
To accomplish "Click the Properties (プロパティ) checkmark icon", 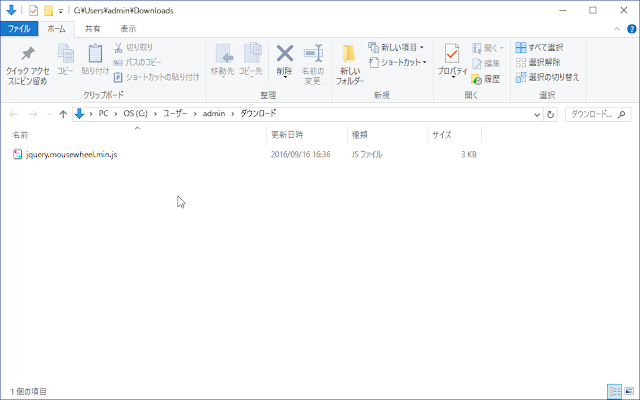I will 452,53.
